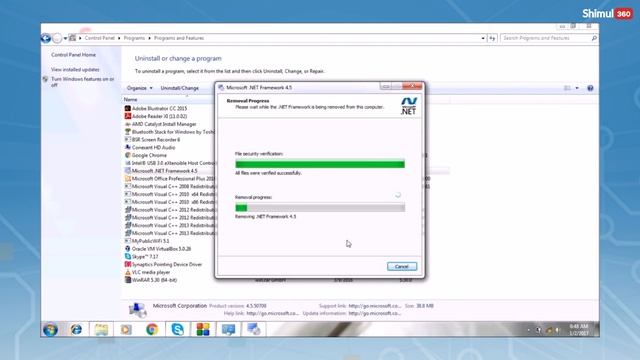640x360 pixels.
Task: Click the VirtualBox icon in list
Action: (127, 249)
